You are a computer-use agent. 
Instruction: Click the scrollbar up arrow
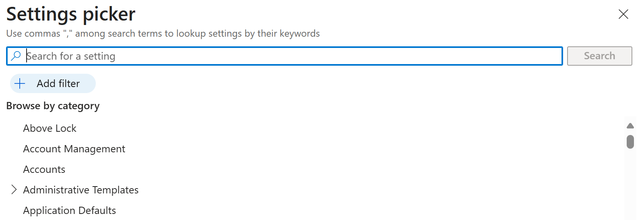click(630, 126)
